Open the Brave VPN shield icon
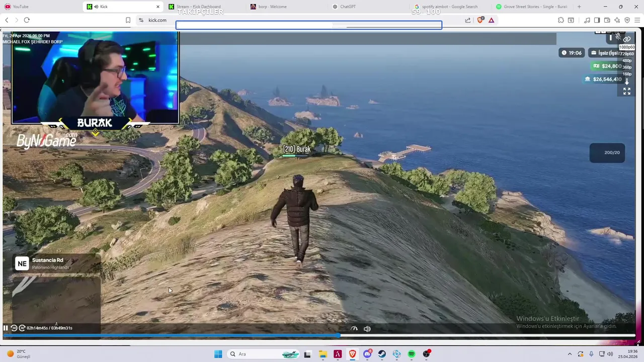 (x=627, y=20)
